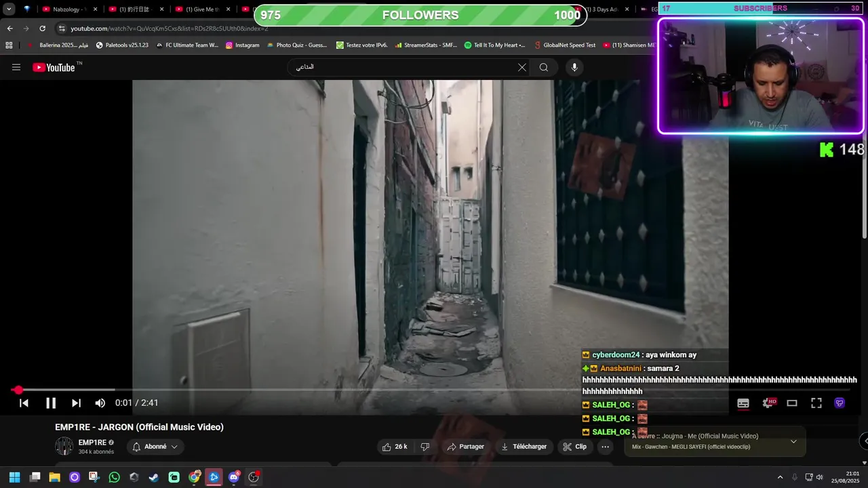Open the EMP1RE channel name link
The image size is (868, 488).
(x=92, y=443)
